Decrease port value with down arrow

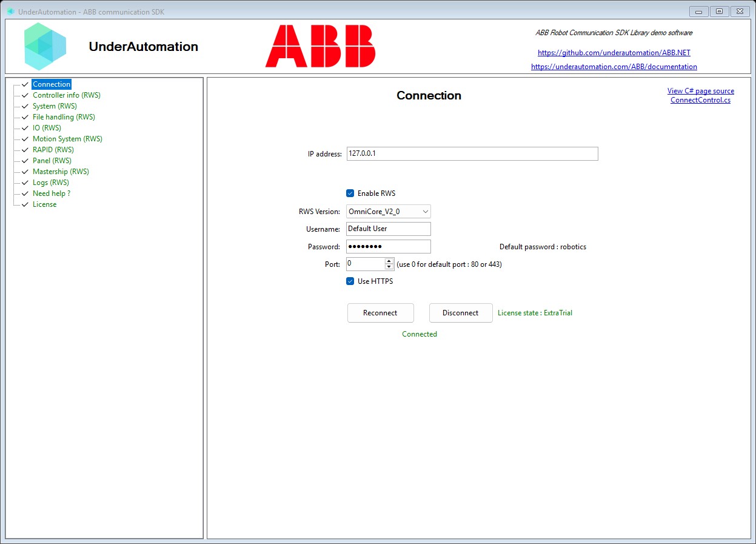pos(389,267)
